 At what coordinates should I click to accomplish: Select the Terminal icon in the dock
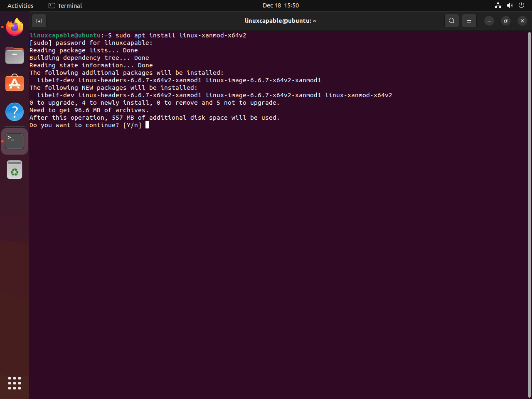click(x=15, y=141)
